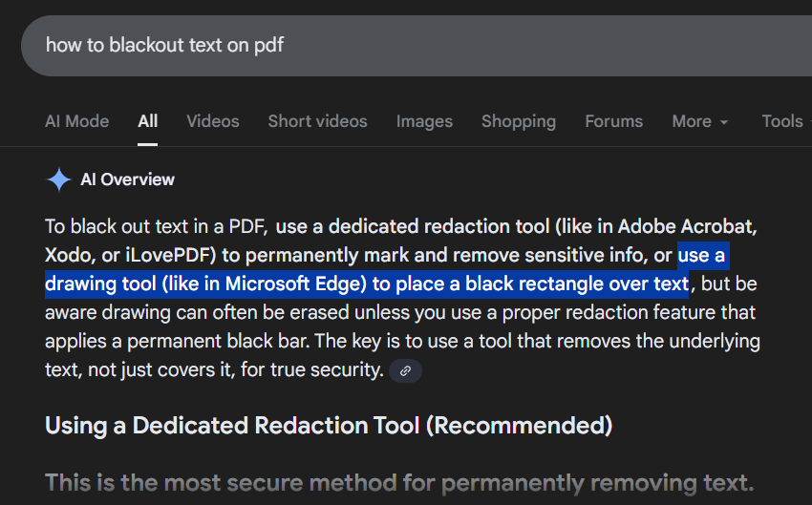812x505 pixels.
Task: Switch to the AI Mode tab
Action: [x=76, y=121]
